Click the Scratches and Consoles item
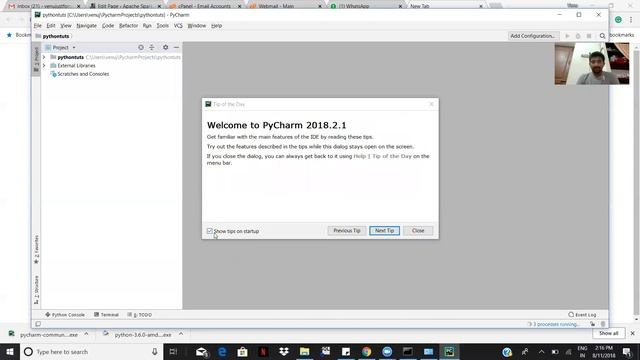The height and width of the screenshot is (360, 640). pyautogui.click(x=80, y=74)
